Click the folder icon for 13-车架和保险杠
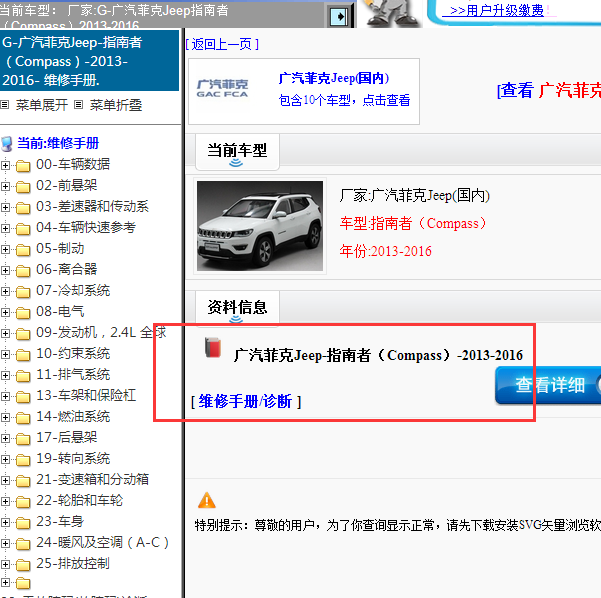The width and height of the screenshot is (601, 598). 23,397
